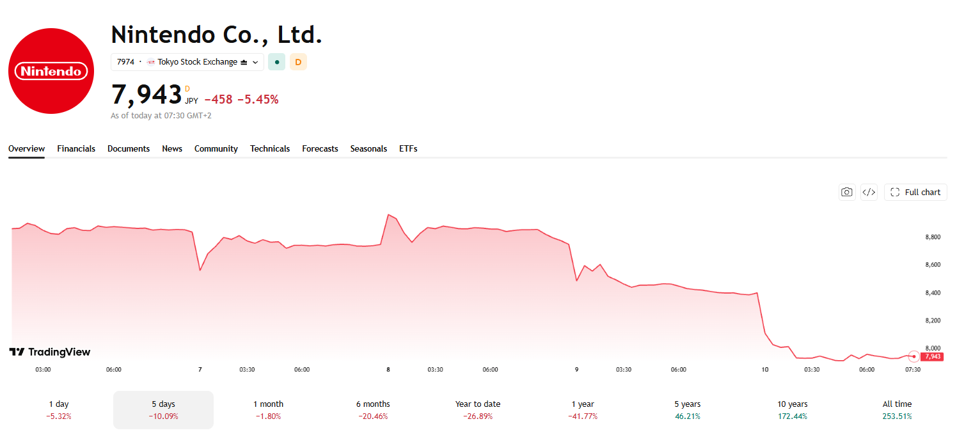Click the large 7,943 price value
The image size is (980, 435).
146,95
